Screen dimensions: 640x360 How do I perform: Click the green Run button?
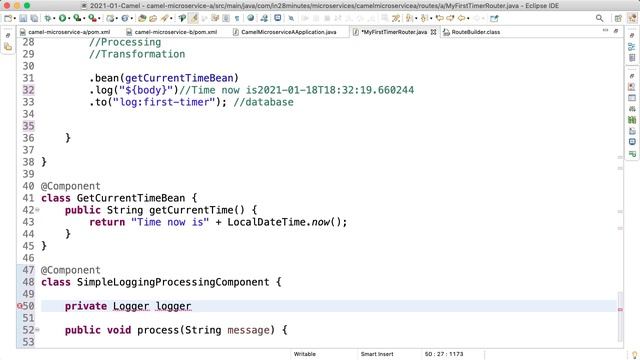point(62,18)
